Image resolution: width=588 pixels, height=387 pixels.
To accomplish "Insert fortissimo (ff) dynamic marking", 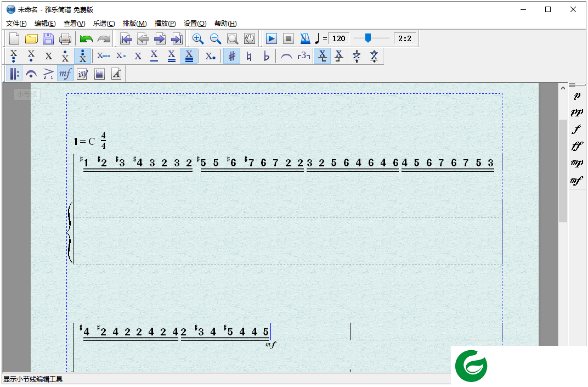I will click(x=577, y=146).
